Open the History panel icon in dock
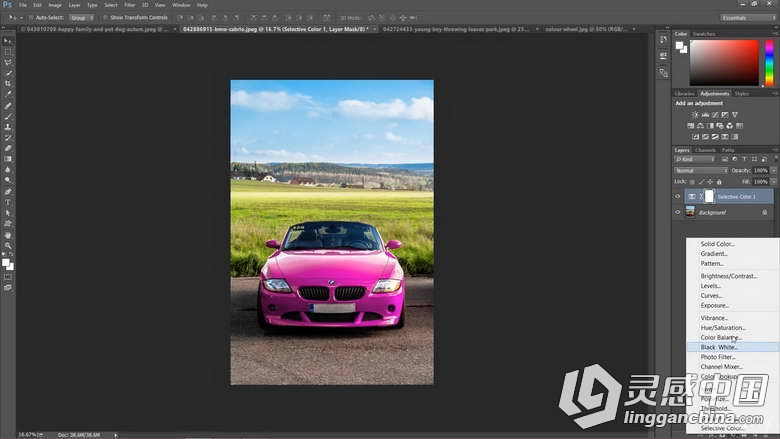The width and height of the screenshot is (780, 439). (x=663, y=40)
